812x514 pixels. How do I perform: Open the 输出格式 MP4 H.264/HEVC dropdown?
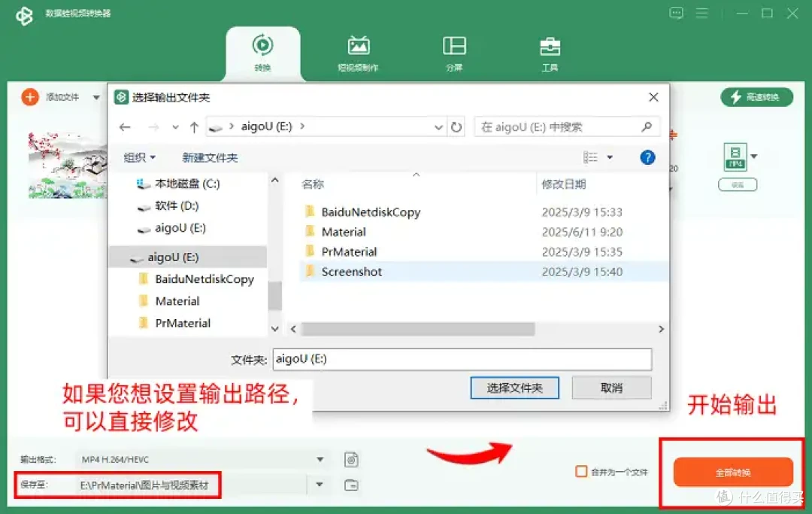[x=202, y=459]
